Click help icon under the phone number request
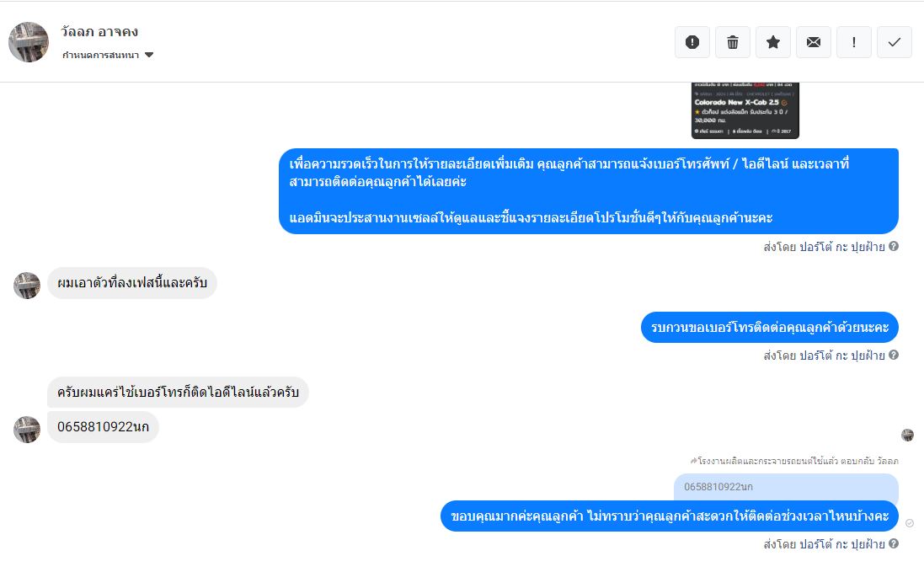924x572 pixels. pyautogui.click(x=894, y=355)
